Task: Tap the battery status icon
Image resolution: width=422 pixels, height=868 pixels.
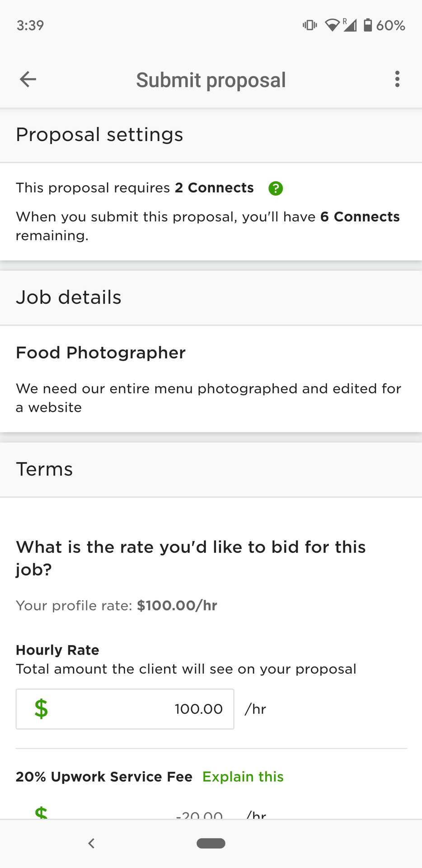Action: pyautogui.click(x=368, y=25)
